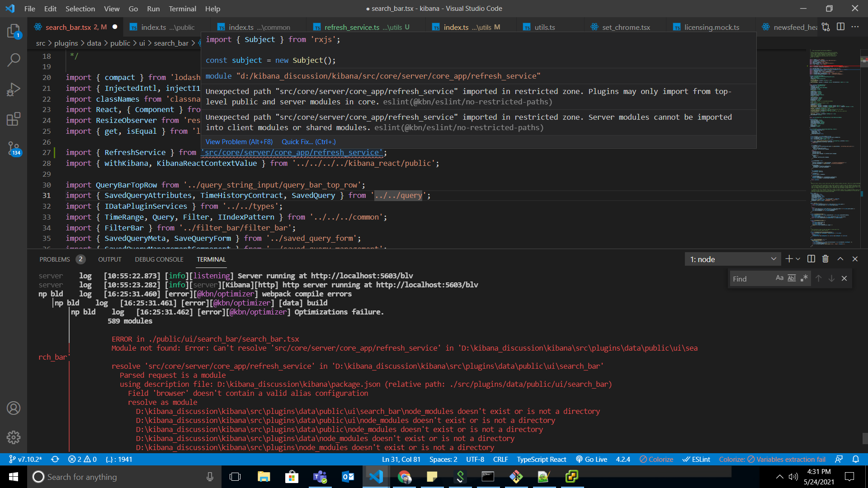Open the '1: node' terminal selector dropdown
The height and width of the screenshot is (488, 868).
(733, 259)
